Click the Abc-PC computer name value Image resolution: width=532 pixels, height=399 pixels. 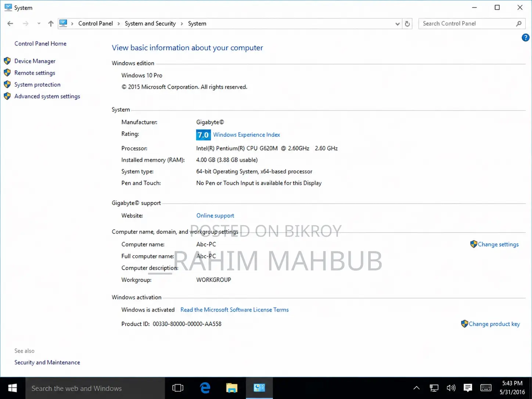(206, 244)
